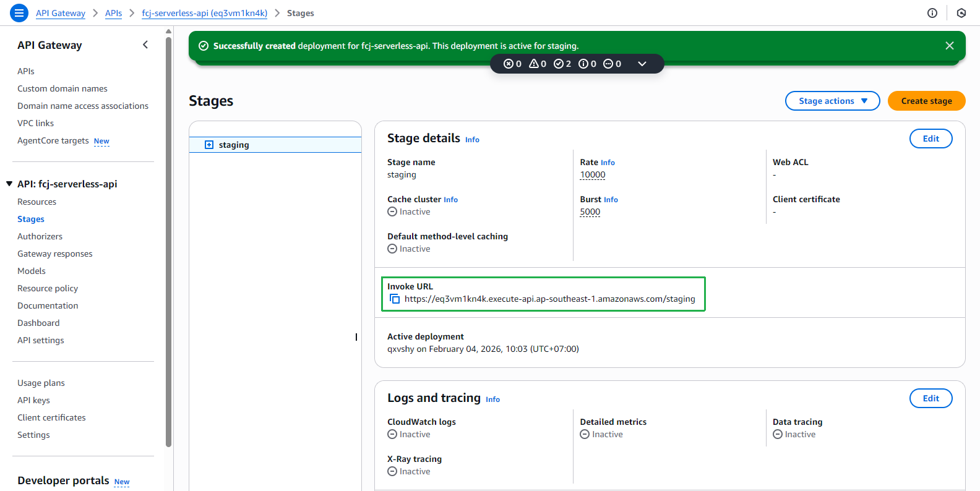
Task: Collapse the API: fcj-serverless-api section
Action: click(x=9, y=184)
